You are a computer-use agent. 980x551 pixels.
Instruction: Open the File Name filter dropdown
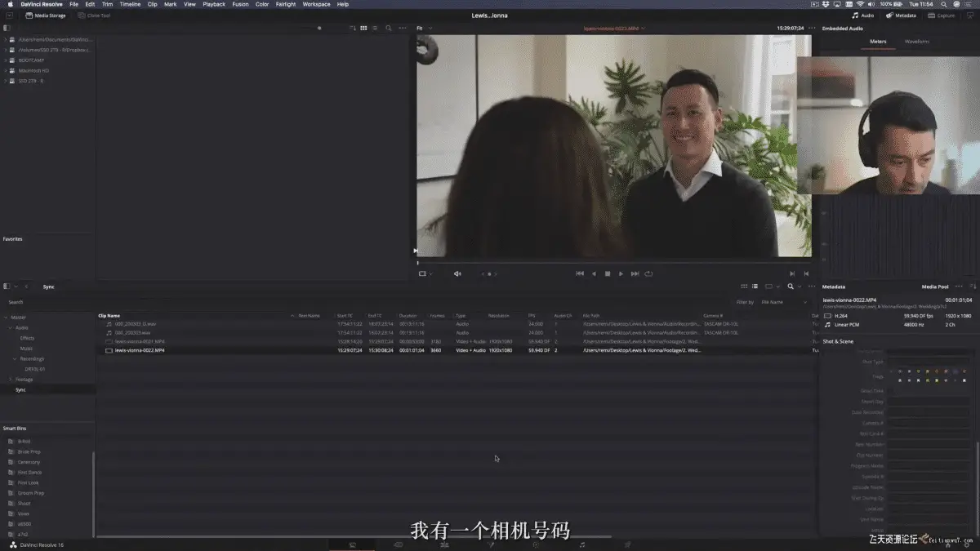[x=782, y=302]
